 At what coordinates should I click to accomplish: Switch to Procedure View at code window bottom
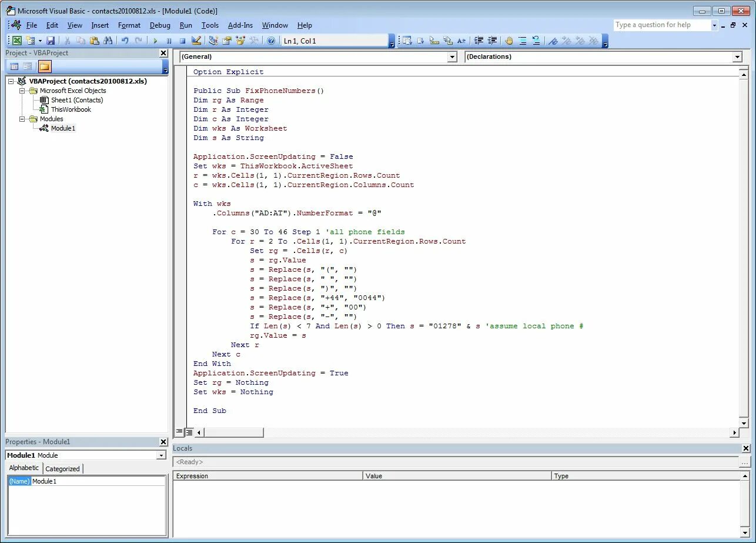179,432
